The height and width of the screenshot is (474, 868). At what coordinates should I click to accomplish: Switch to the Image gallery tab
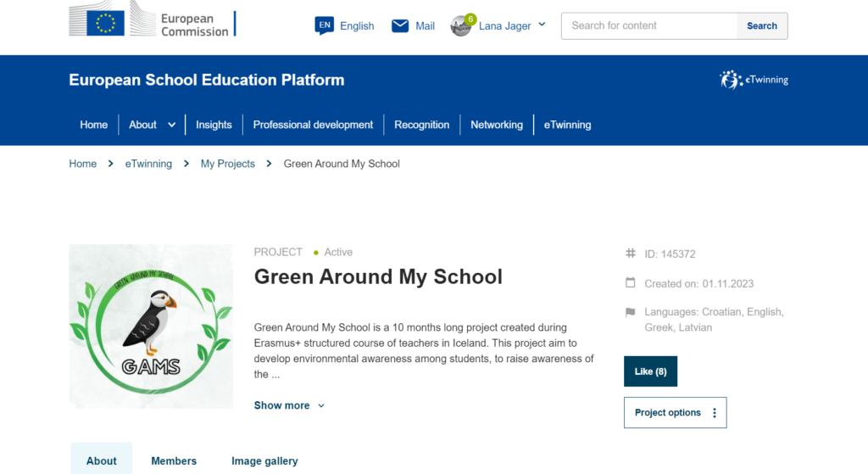(x=264, y=460)
